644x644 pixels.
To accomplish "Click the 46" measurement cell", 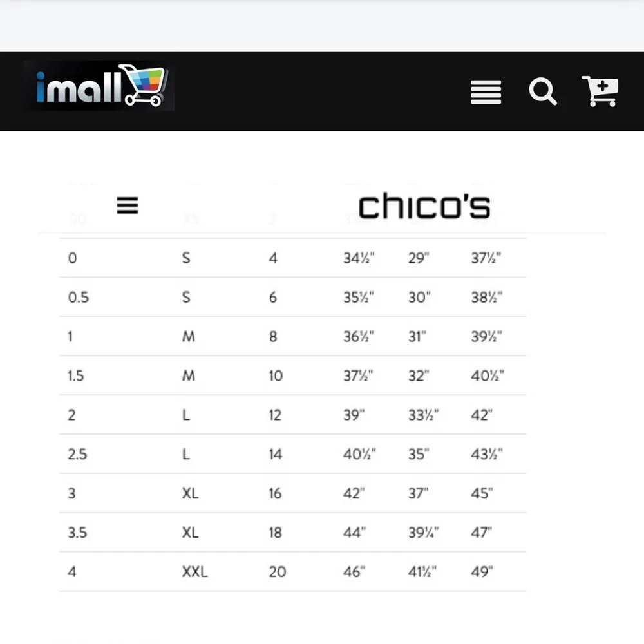I will pyautogui.click(x=354, y=571).
